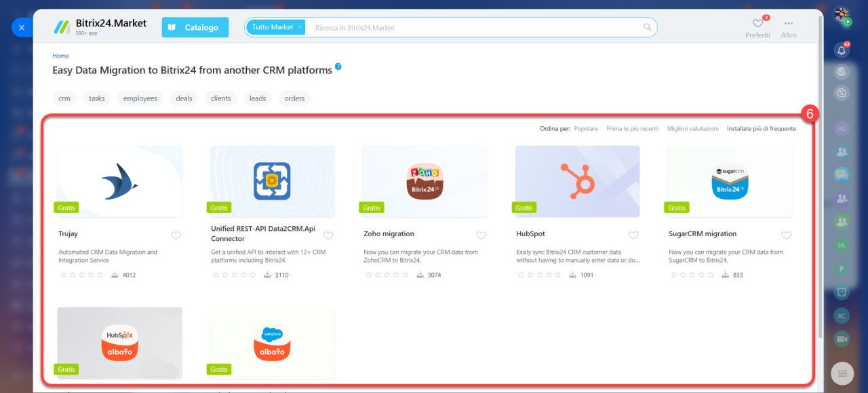This screenshot has height=393, width=868.
Task: Click the search magnifier icon
Action: click(x=648, y=28)
